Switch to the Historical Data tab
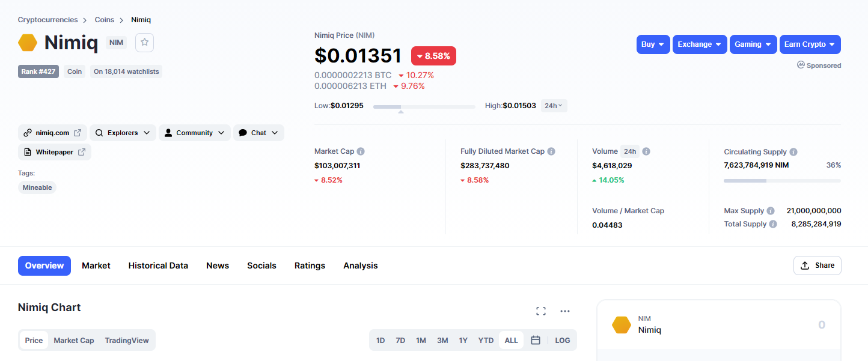868x361 pixels. click(158, 265)
